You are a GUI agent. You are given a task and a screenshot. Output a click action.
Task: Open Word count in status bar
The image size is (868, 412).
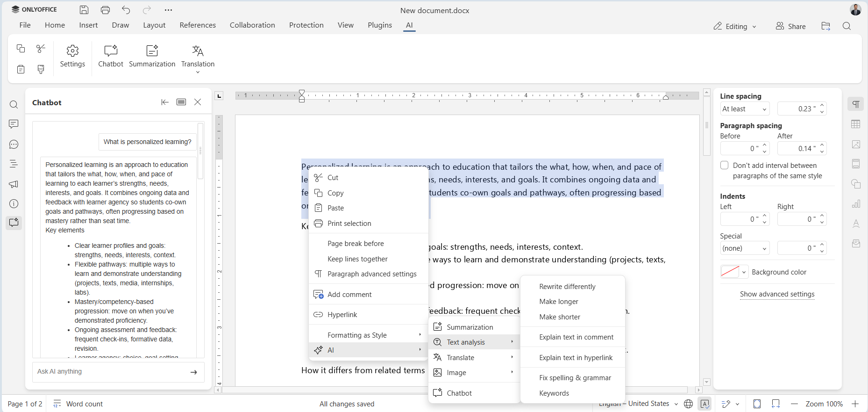point(78,404)
